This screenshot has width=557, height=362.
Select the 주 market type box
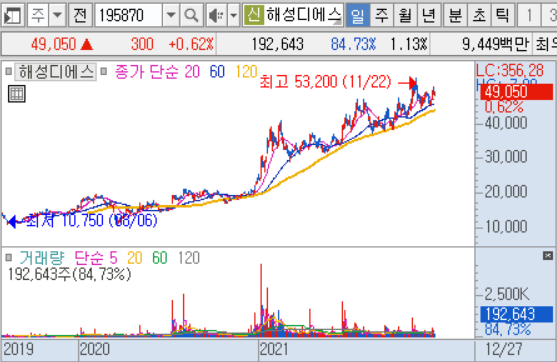(x=38, y=15)
